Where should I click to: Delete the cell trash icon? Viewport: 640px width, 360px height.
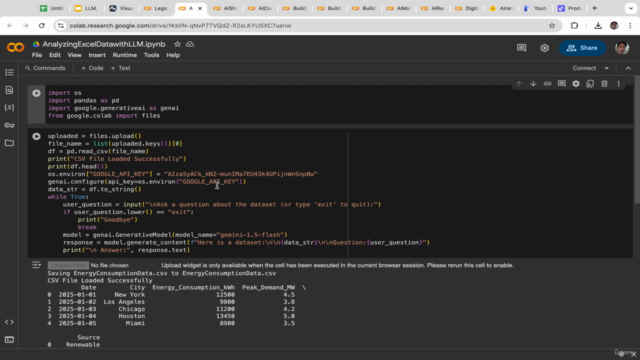(604, 84)
